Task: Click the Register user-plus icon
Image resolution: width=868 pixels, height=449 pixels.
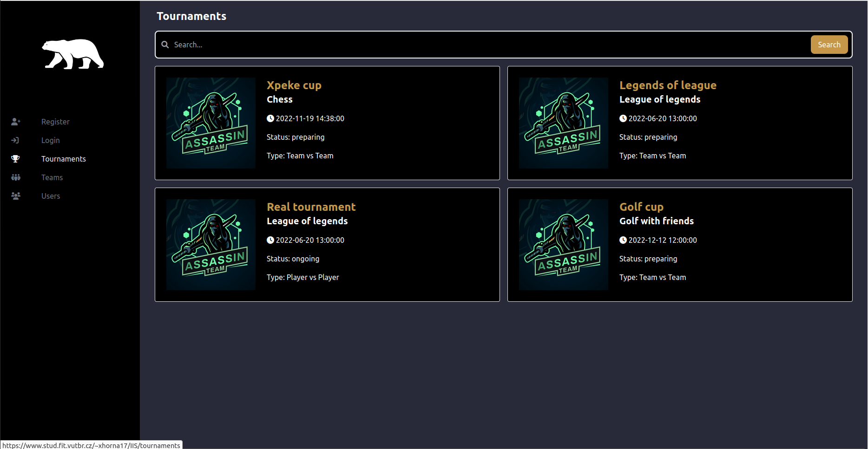Action: [16, 122]
